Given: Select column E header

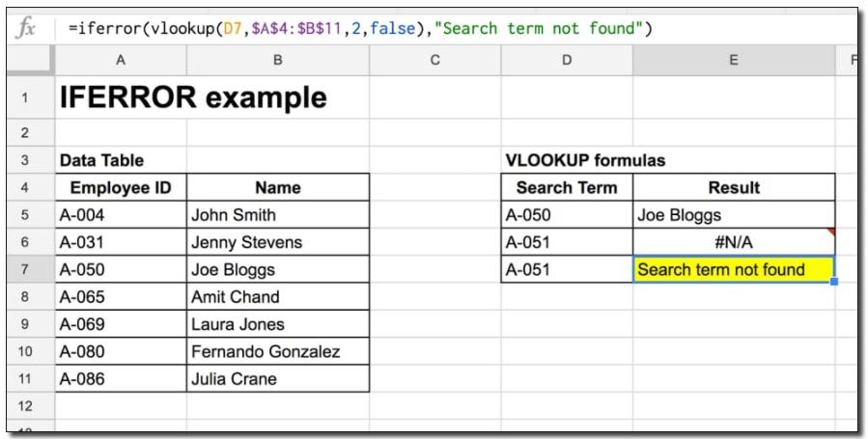Looking at the screenshot, I should pyautogui.click(x=734, y=61).
